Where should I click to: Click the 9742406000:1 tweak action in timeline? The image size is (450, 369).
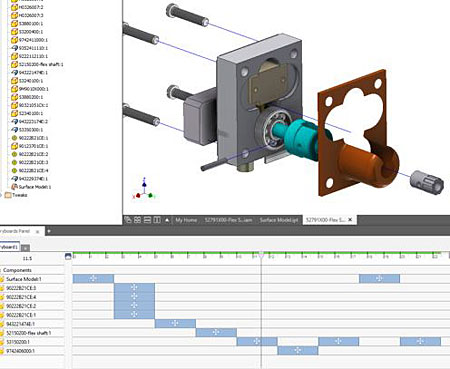(298, 350)
